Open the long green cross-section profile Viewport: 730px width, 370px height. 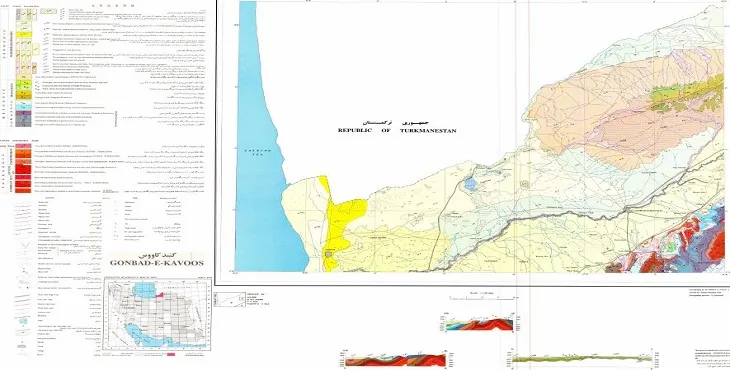coord(582,358)
